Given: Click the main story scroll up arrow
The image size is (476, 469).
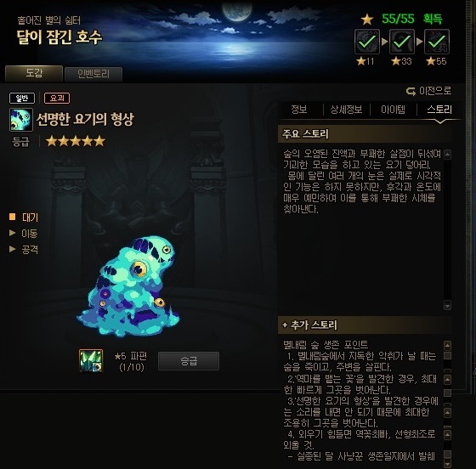Looking at the screenshot, I should 447,155.
